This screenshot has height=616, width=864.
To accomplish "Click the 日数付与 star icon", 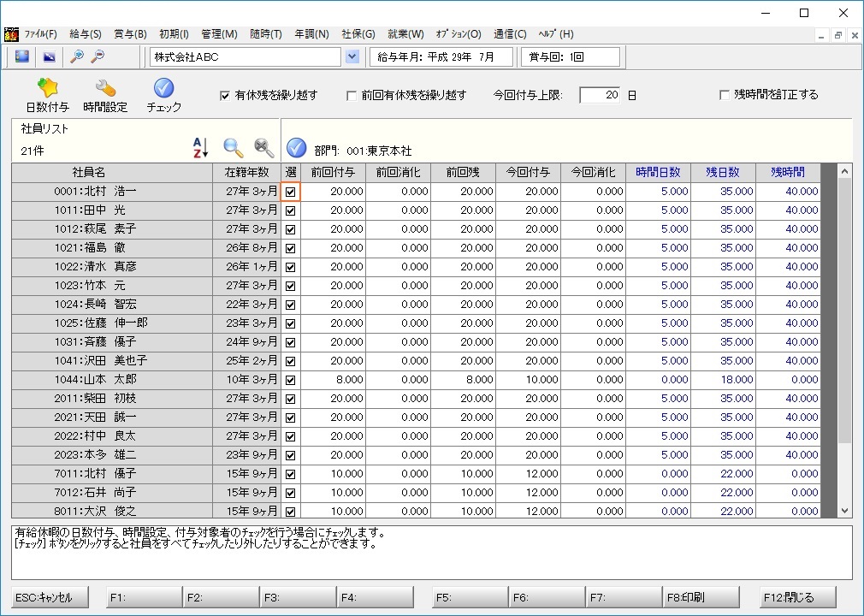I will (47, 87).
